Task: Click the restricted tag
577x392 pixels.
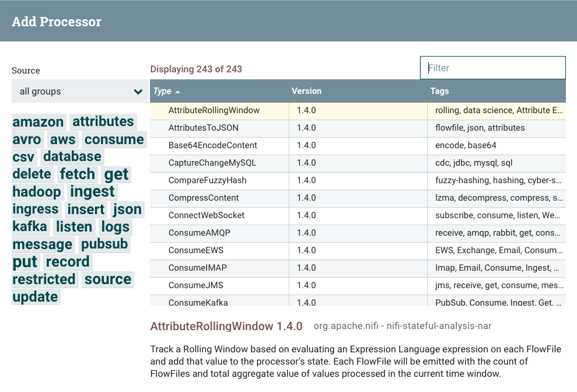Action: (x=44, y=279)
